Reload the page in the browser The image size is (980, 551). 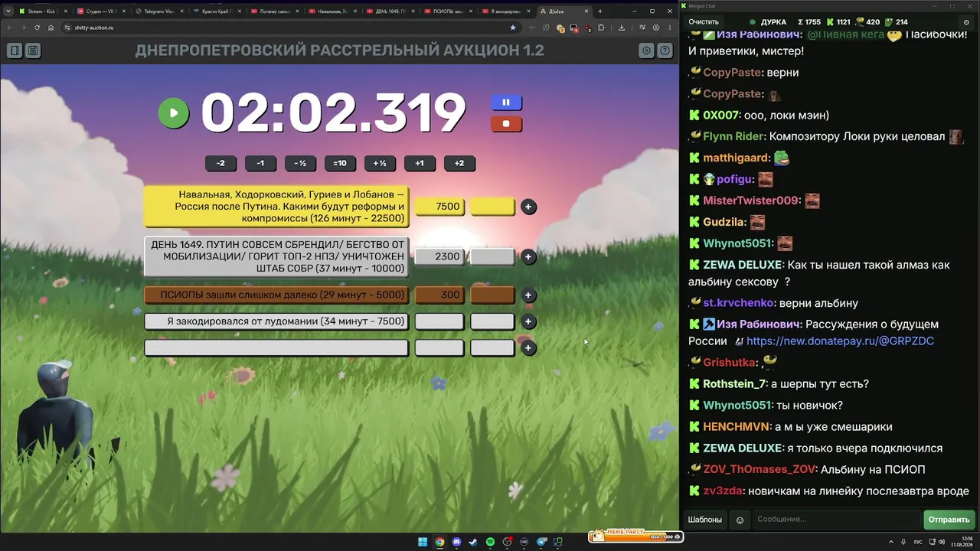tap(37, 28)
